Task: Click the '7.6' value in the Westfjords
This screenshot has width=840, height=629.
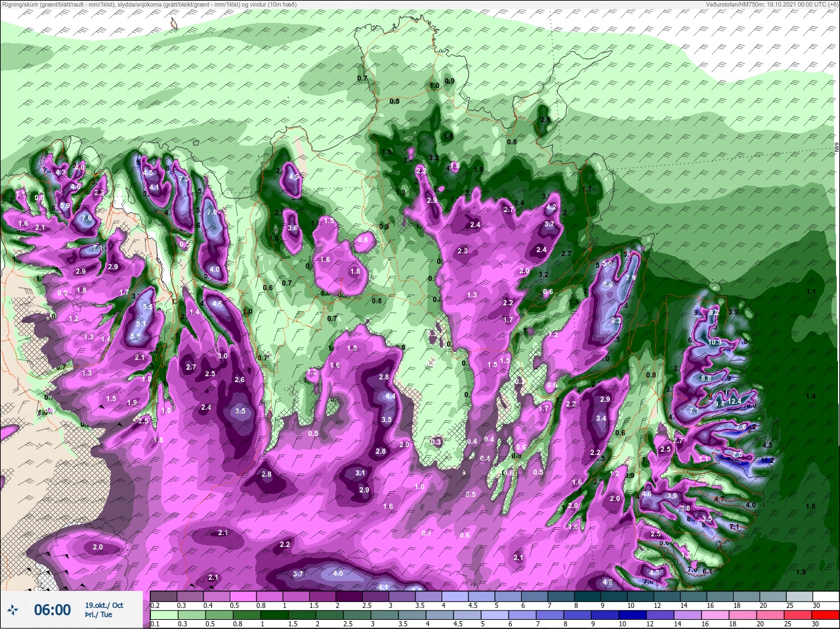Action: click(87, 218)
